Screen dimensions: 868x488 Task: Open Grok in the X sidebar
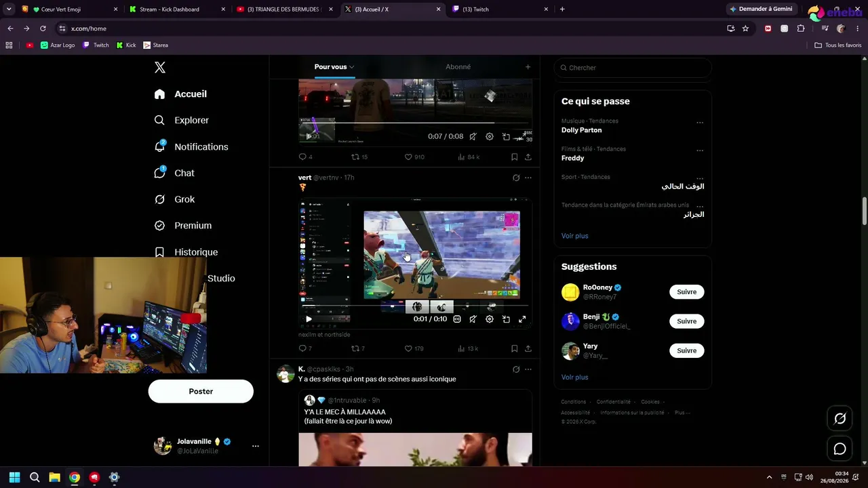174,199
